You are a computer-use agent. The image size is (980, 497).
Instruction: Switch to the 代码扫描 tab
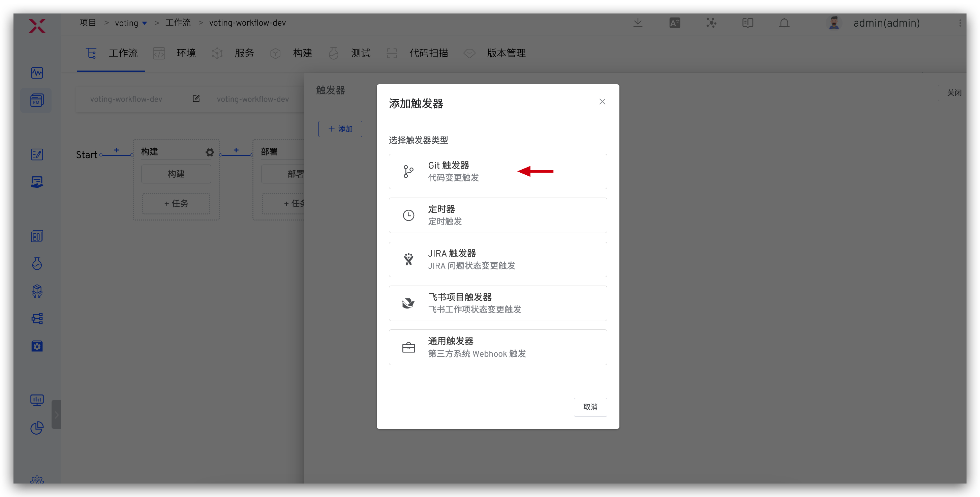pos(428,53)
